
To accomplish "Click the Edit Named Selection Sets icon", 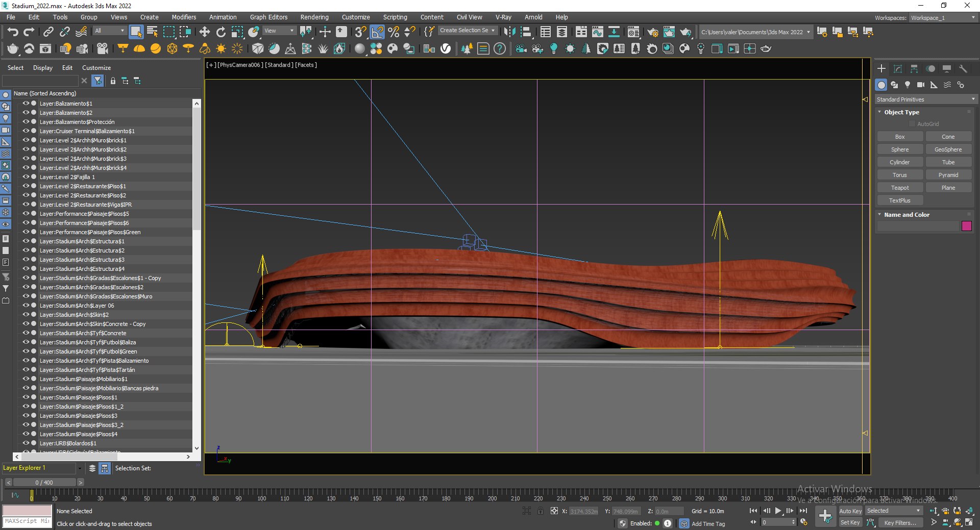I will pos(430,32).
